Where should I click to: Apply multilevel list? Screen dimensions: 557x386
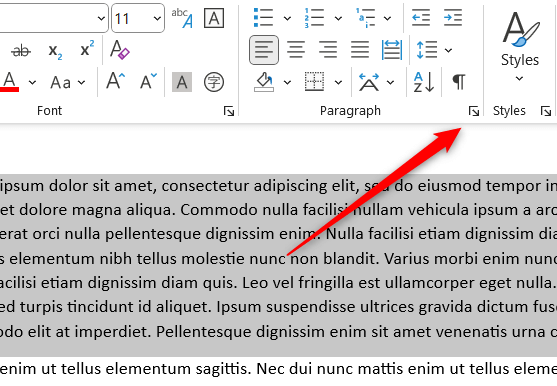click(366, 18)
